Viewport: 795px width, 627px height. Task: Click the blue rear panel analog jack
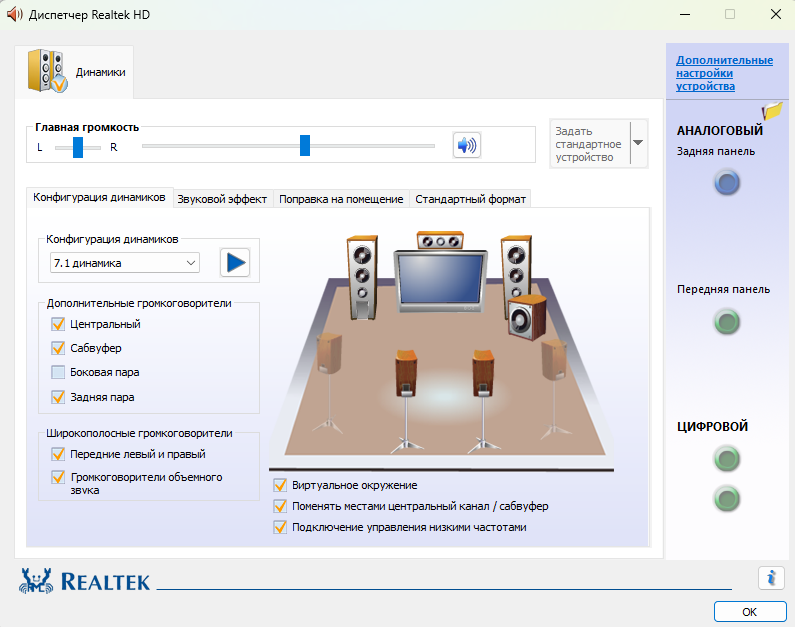[x=727, y=183]
